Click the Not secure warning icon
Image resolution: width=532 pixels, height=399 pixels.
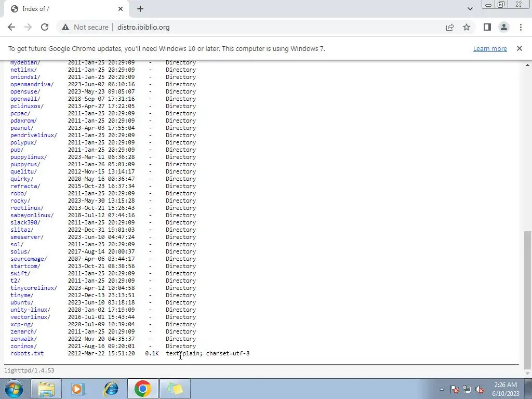65,27
